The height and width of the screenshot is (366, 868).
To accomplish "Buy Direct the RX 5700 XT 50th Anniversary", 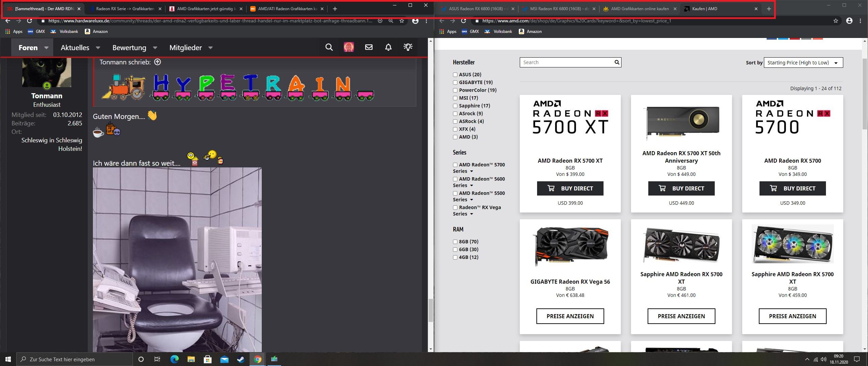I will click(681, 188).
